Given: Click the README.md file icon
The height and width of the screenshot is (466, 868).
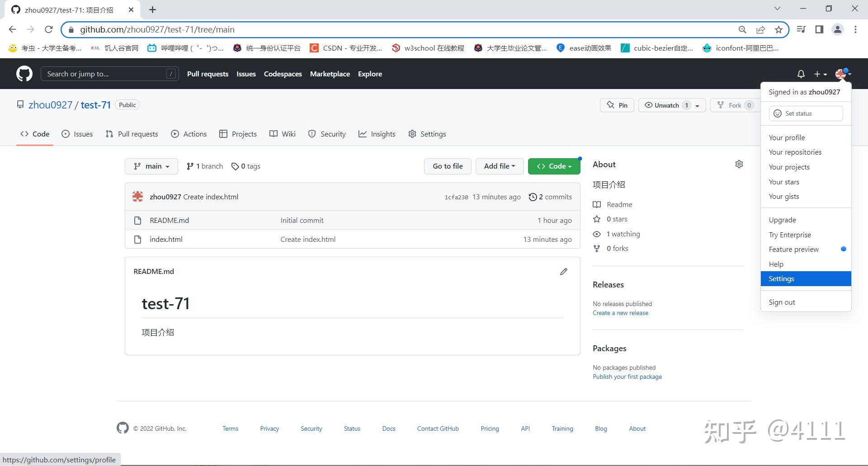Looking at the screenshot, I should click(138, 221).
